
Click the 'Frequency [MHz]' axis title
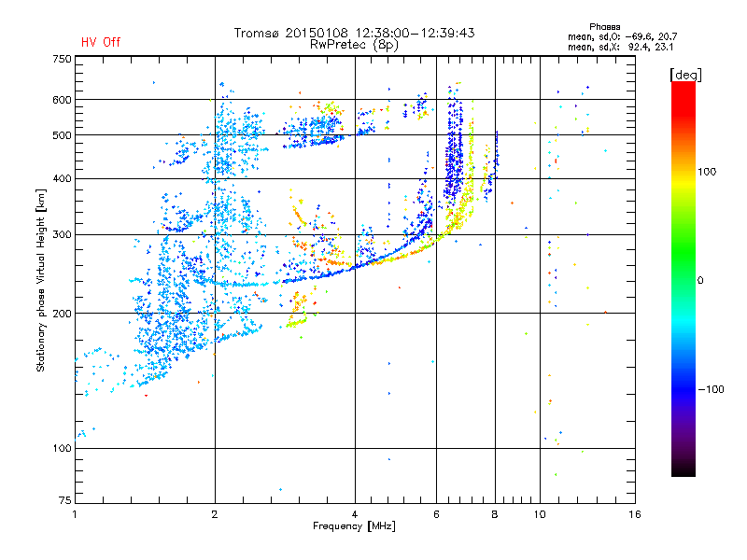tap(354, 526)
